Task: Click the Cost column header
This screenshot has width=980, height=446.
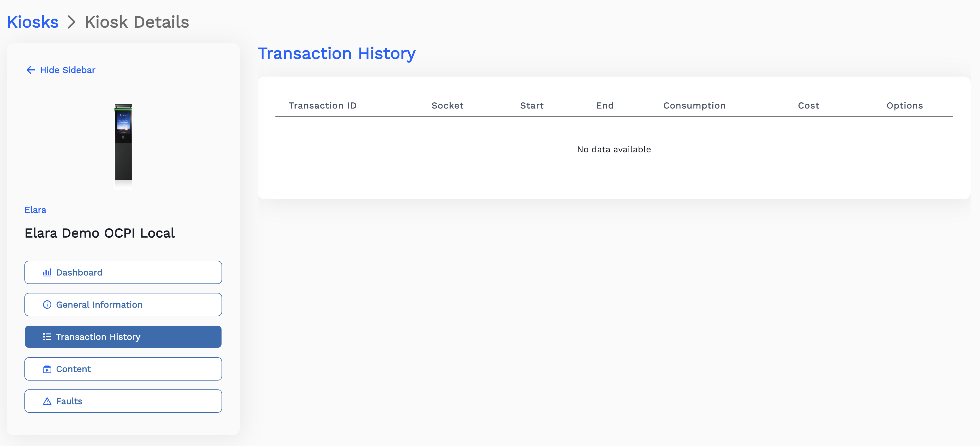Action: click(x=808, y=106)
